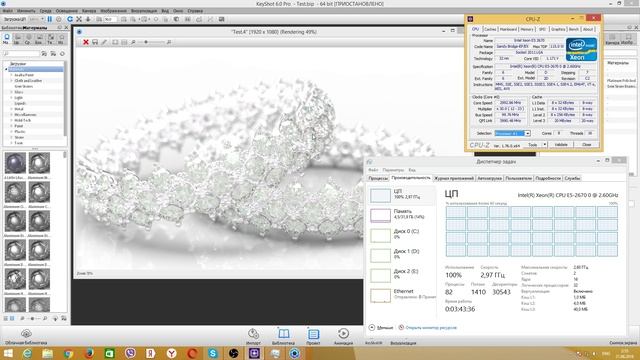Click the Fewer details button in Task Manager

[x=381, y=327]
